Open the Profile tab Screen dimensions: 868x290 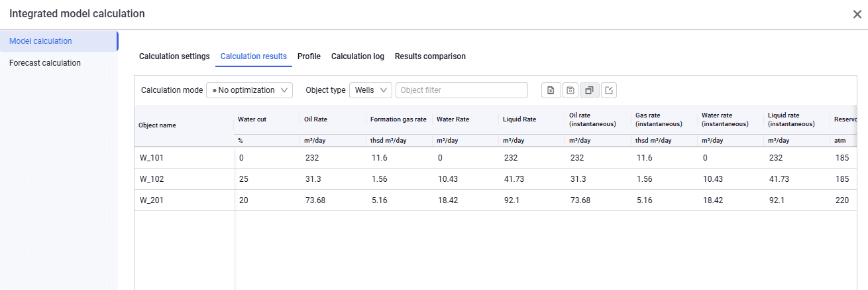[309, 56]
